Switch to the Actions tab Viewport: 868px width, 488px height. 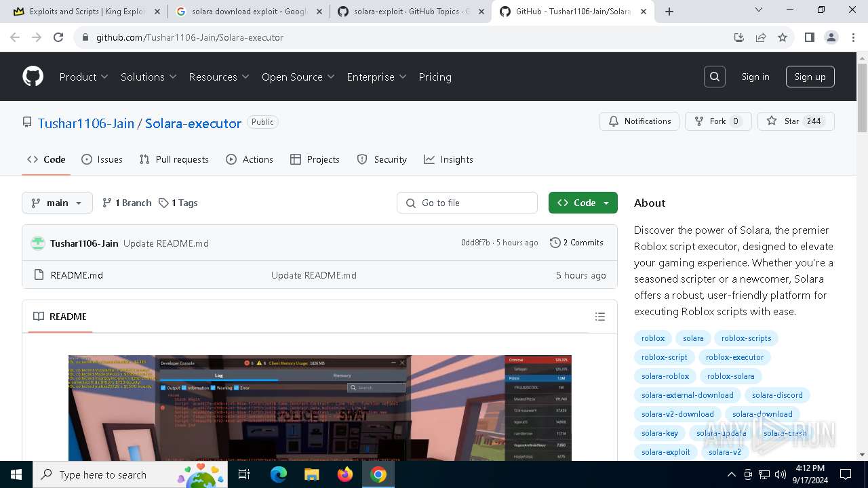[249, 159]
